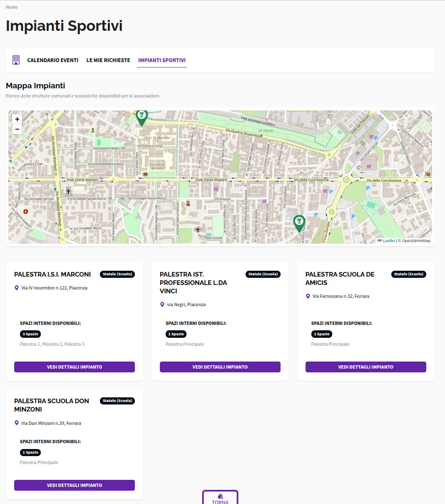The width and height of the screenshot is (445, 504).
Task: Open details of Palestra Scuola Don Minzoni
Action: (75, 485)
